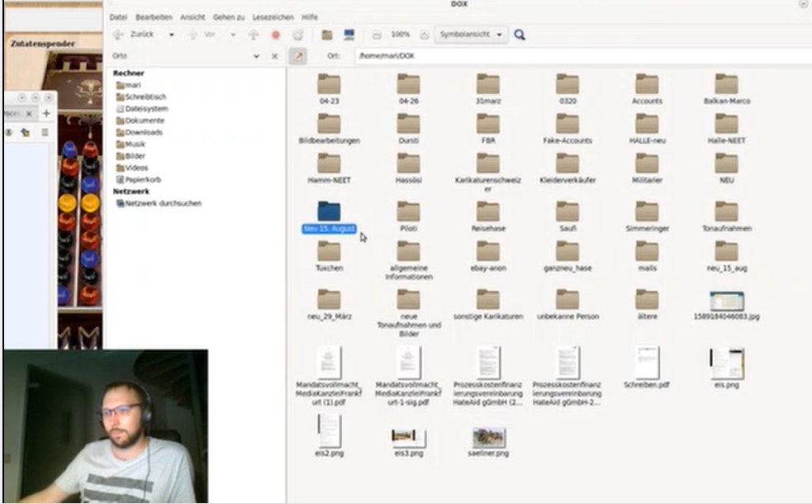The height and width of the screenshot is (504, 812).
Task: Click the search magnifier icon in toolbar
Action: [x=520, y=35]
